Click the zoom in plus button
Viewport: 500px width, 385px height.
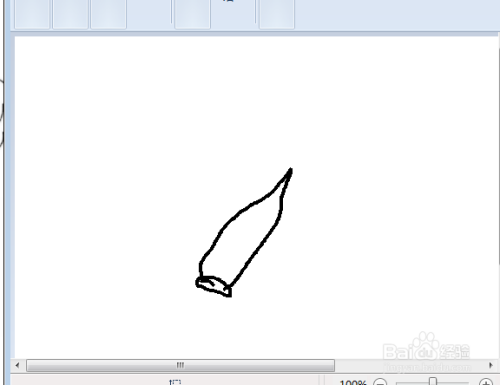pyautogui.click(x=486, y=383)
